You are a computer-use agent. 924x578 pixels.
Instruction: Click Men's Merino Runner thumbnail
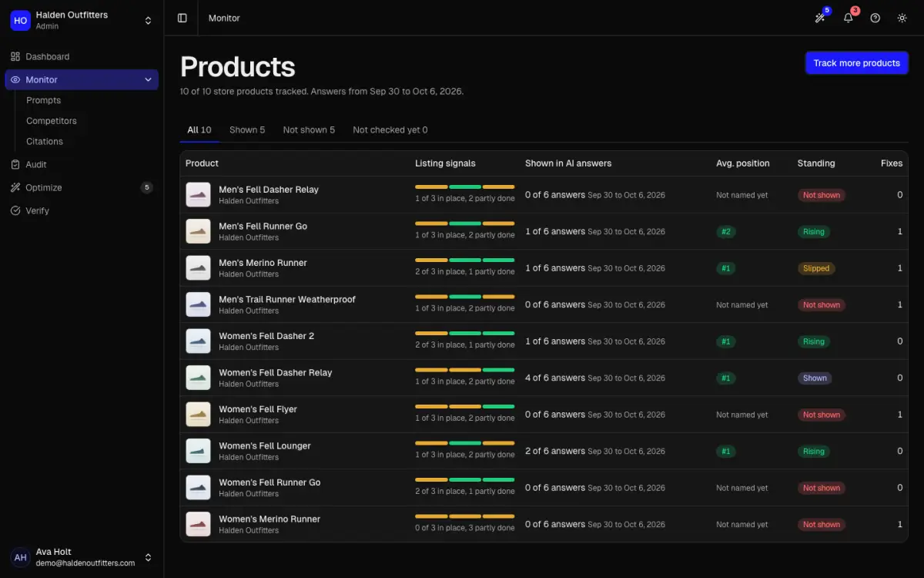199,268
